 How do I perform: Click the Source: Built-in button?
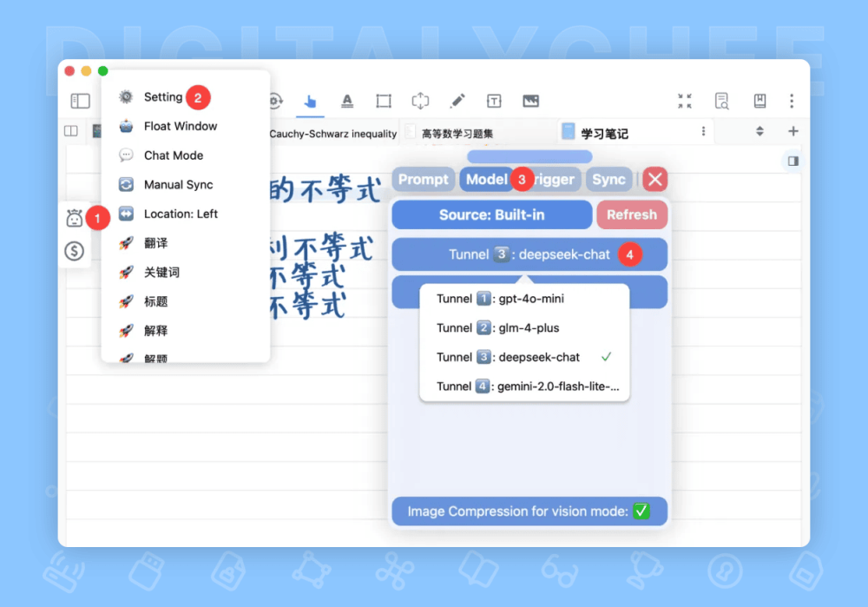click(491, 214)
